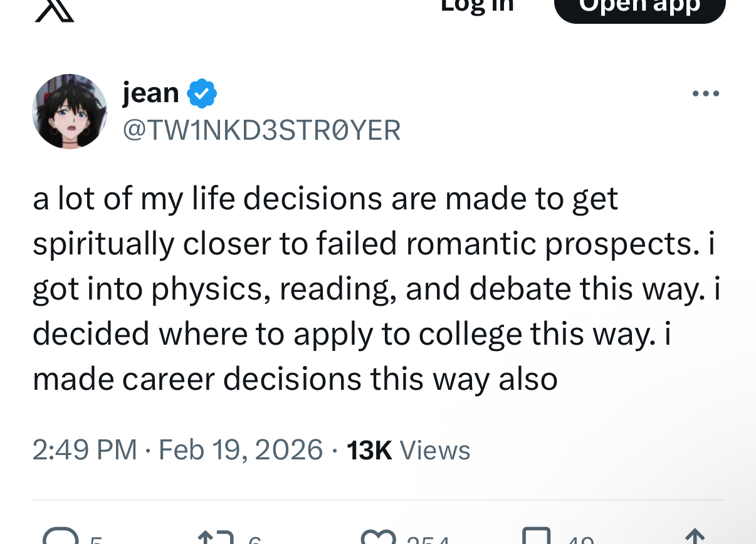Click the tweet body text

coord(376,288)
